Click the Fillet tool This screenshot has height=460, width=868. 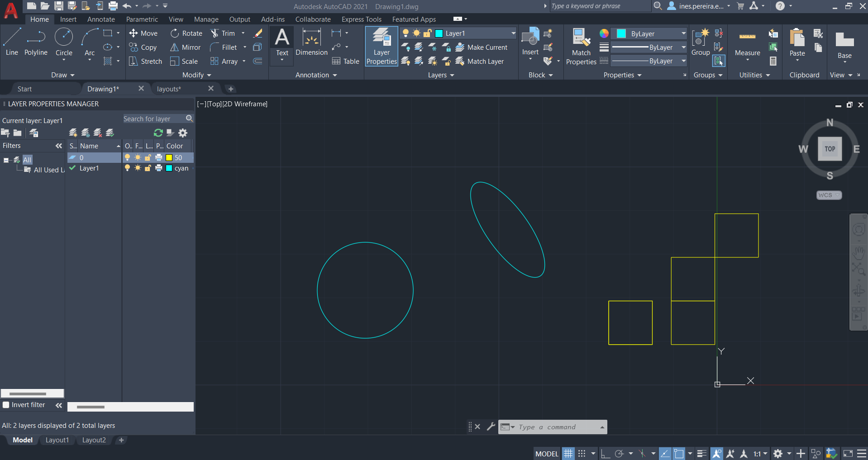coord(224,47)
